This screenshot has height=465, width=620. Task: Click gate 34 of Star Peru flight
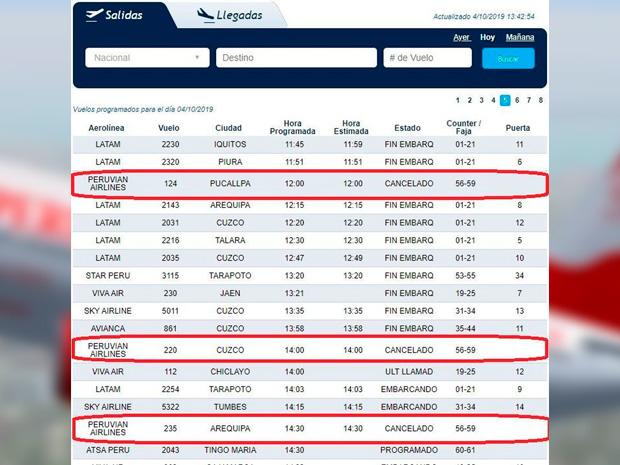point(520,276)
